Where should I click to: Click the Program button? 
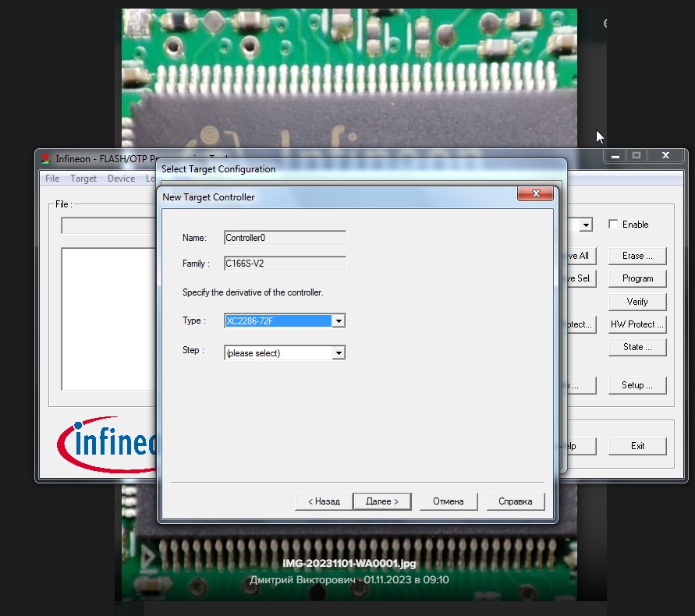click(x=637, y=278)
